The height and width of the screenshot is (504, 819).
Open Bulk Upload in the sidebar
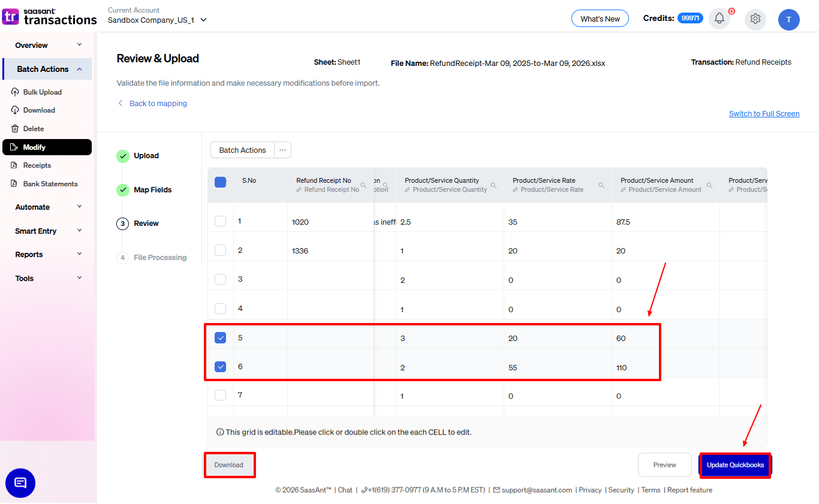tap(42, 92)
